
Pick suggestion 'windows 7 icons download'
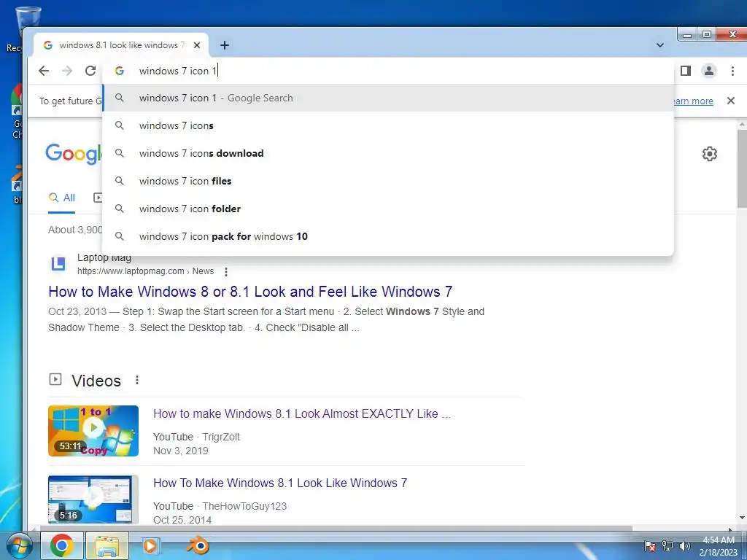[x=388, y=153]
